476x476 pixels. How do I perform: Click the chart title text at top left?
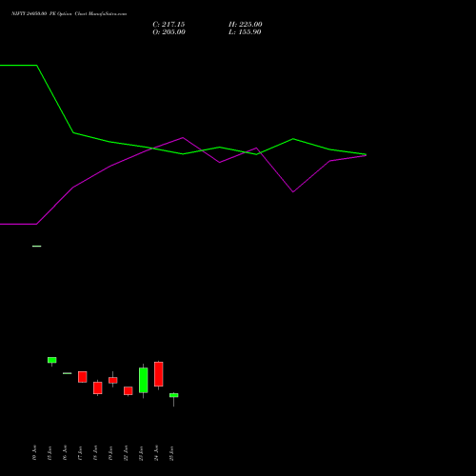tap(69, 13)
